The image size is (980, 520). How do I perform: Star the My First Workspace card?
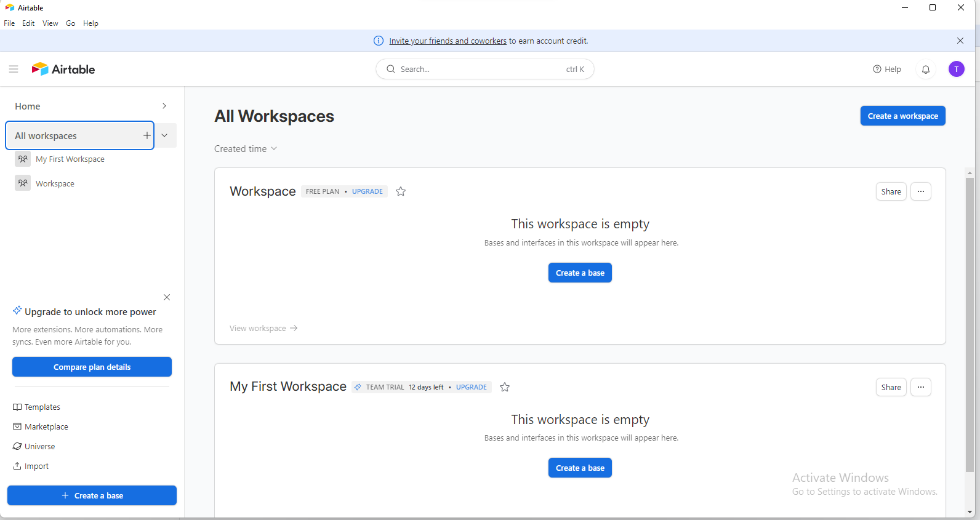click(505, 387)
